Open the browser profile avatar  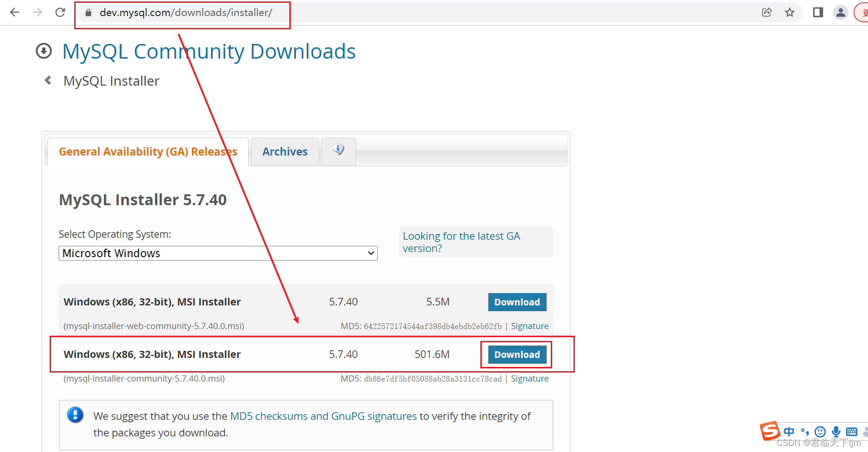[841, 12]
